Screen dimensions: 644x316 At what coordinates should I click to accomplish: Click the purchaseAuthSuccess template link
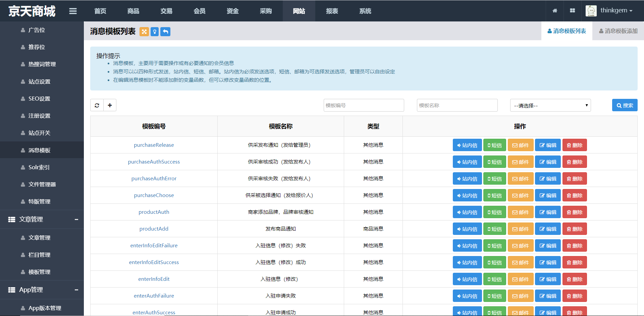pyautogui.click(x=154, y=162)
